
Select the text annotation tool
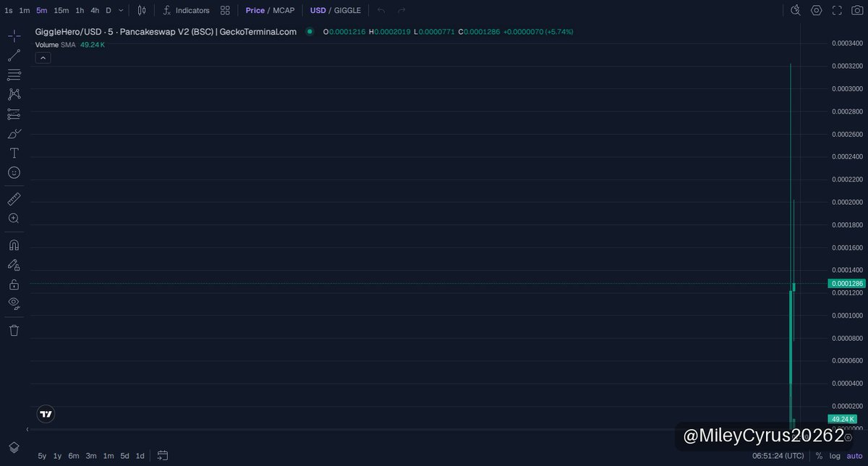[x=14, y=153]
